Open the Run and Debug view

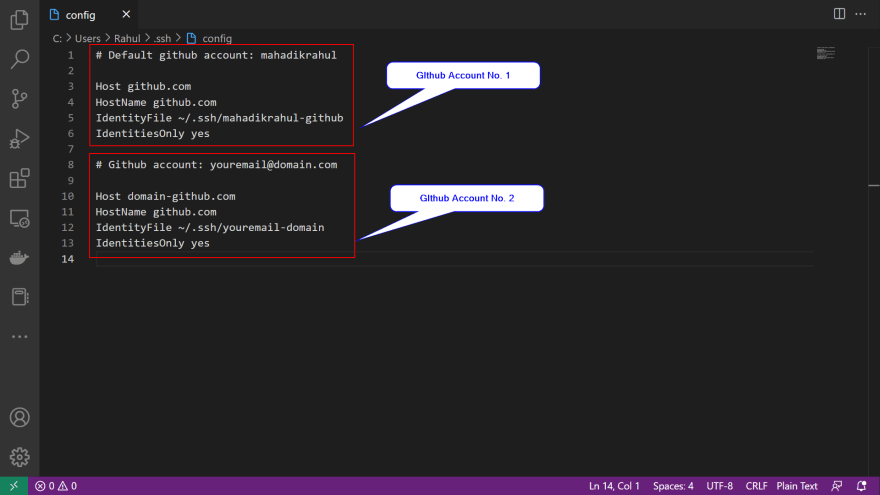(20, 139)
